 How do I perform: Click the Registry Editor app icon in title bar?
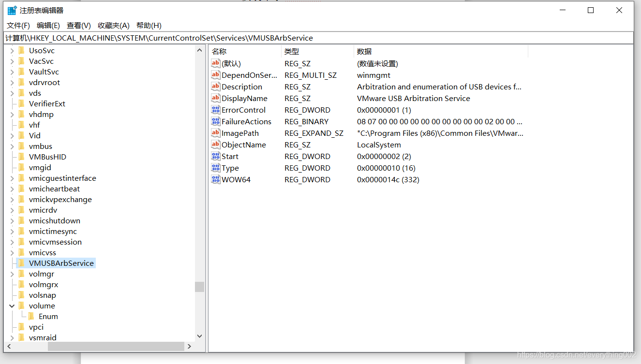pyautogui.click(x=12, y=10)
